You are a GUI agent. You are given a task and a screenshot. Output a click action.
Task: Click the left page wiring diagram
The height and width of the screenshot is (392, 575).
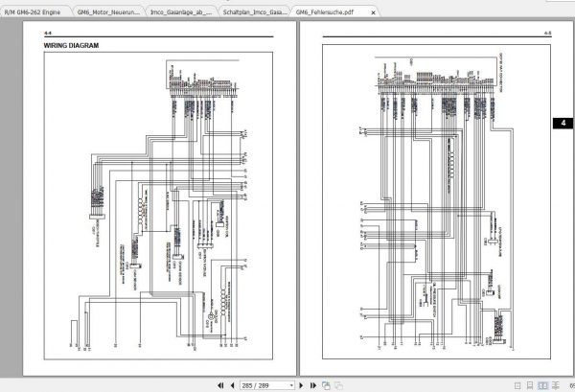(x=158, y=206)
